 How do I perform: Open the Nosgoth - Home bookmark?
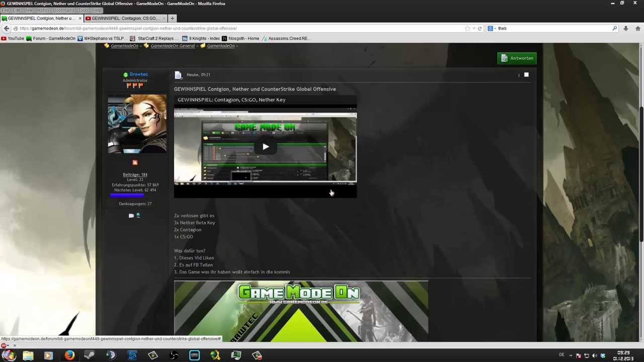point(240,38)
